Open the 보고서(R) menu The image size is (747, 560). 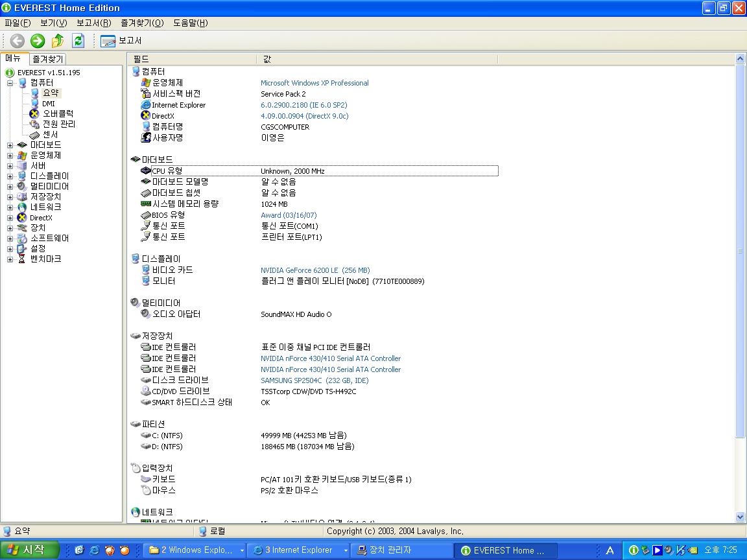pyautogui.click(x=94, y=23)
